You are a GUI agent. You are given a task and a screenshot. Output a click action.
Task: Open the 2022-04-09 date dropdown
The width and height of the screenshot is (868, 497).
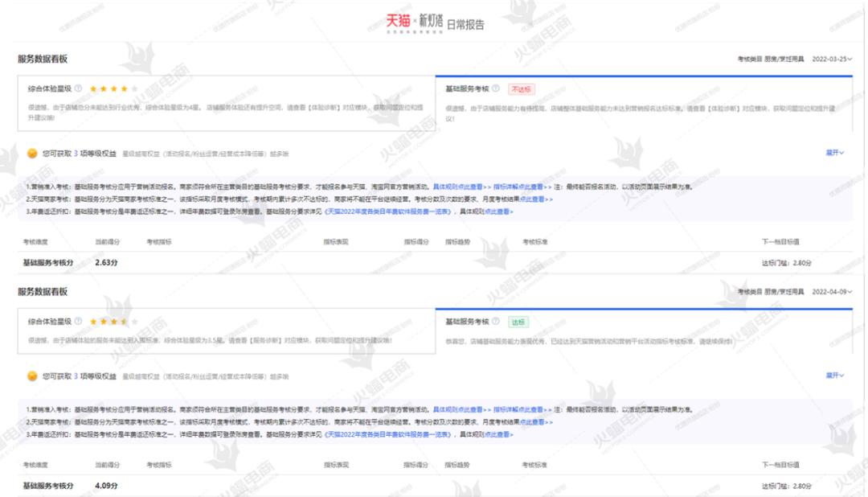832,290
